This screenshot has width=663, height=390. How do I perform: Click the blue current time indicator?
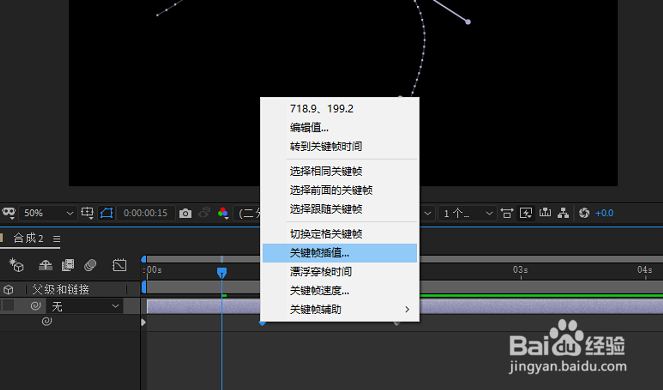222,272
